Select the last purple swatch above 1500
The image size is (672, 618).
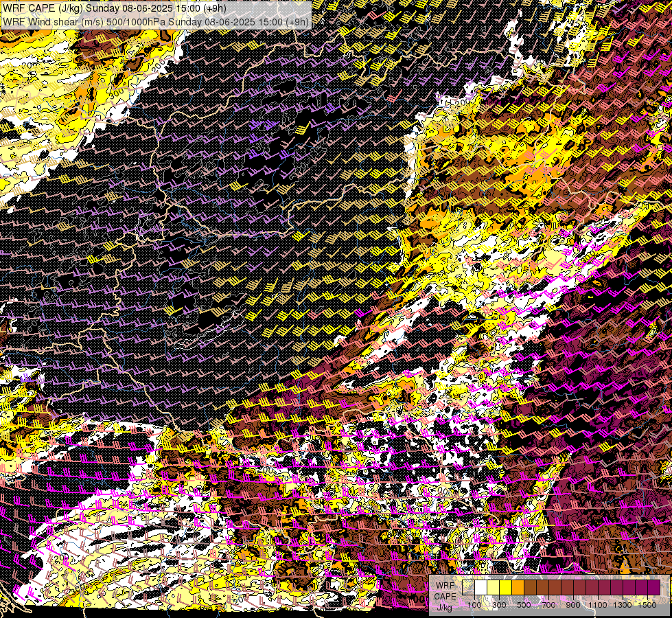[654, 587]
